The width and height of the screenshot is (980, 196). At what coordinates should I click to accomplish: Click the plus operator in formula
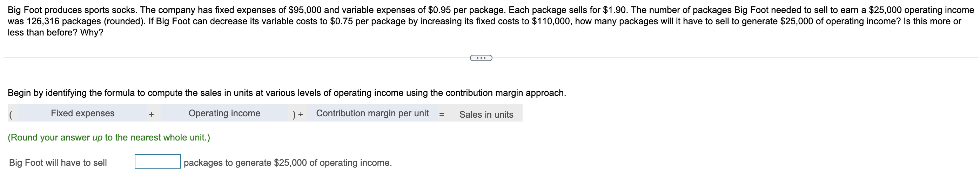click(152, 114)
